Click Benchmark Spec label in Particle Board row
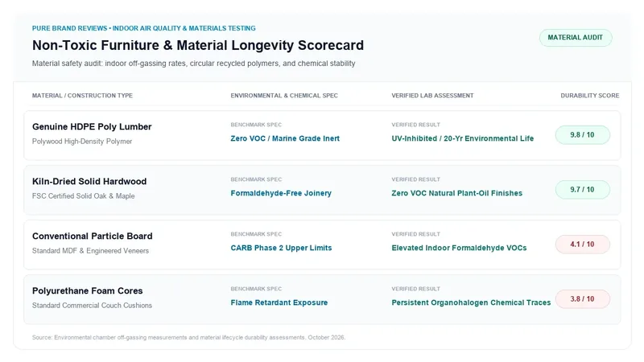Image resolution: width=644 pixels, height=362 pixels. (256, 234)
